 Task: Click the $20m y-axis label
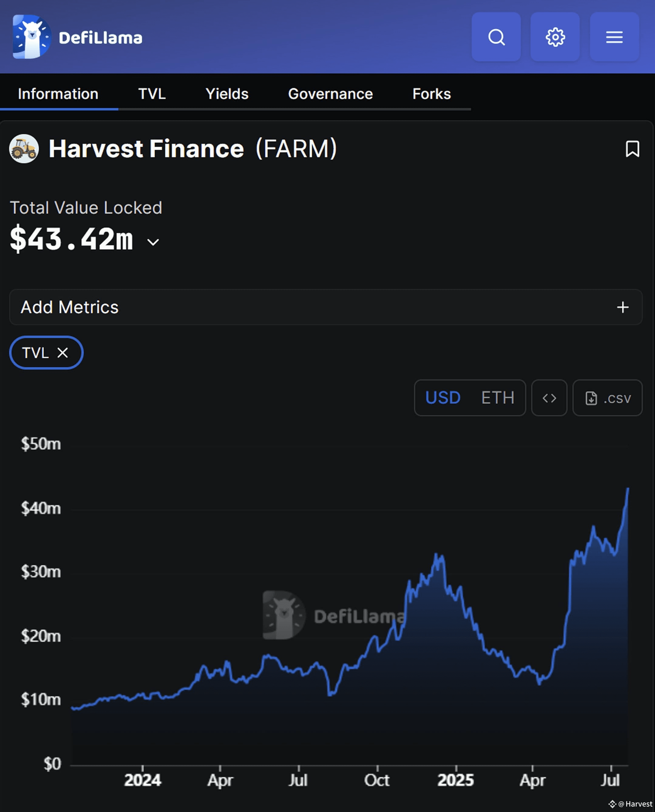(41, 636)
